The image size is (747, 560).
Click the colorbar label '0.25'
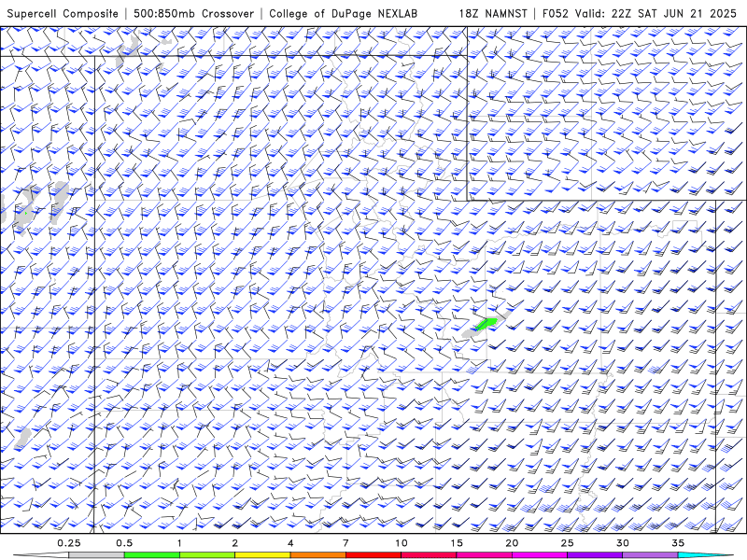pyautogui.click(x=69, y=543)
